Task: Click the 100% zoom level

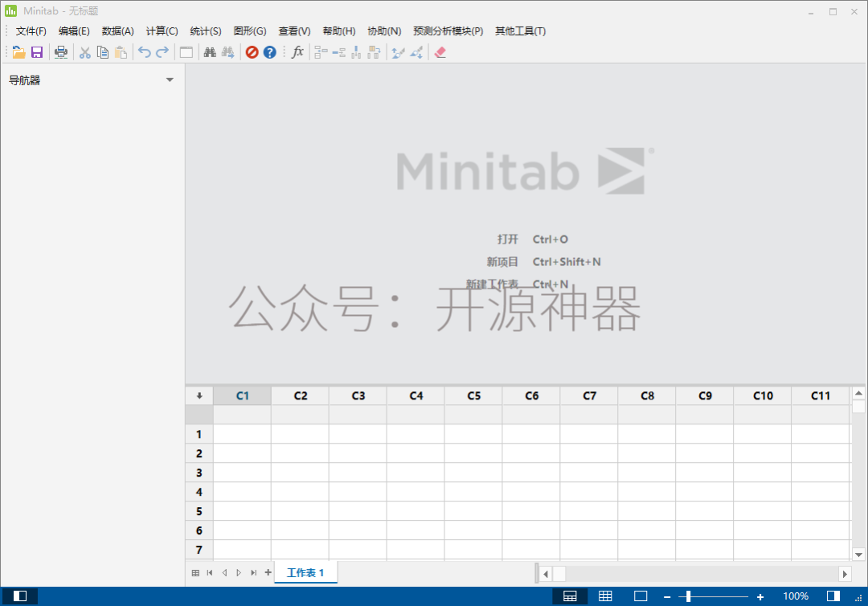Action: pyautogui.click(x=796, y=596)
